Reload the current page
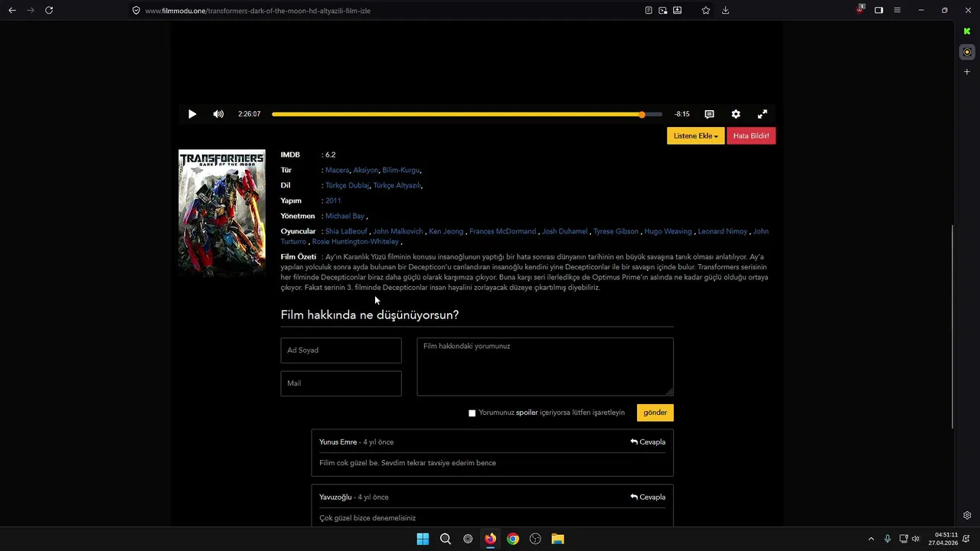 (x=49, y=10)
